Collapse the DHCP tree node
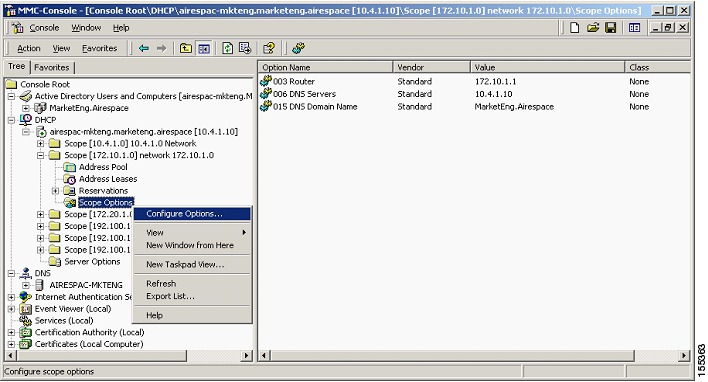Screen dimensions: 708x382 (11, 120)
